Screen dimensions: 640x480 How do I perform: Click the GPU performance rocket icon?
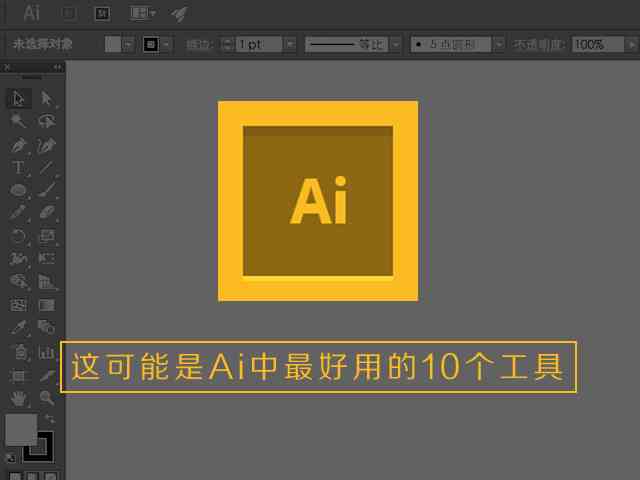pyautogui.click(x=179, y=14)
